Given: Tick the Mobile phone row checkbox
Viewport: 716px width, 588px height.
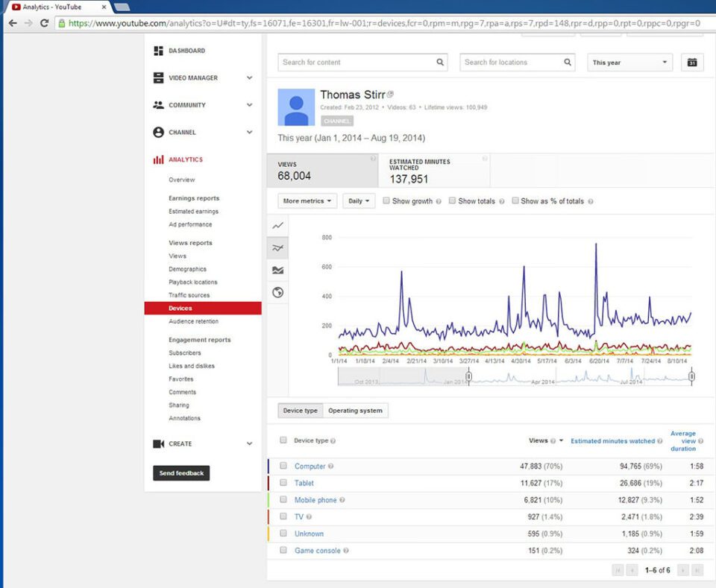Looking at the screenshot, I should (283, 499).
